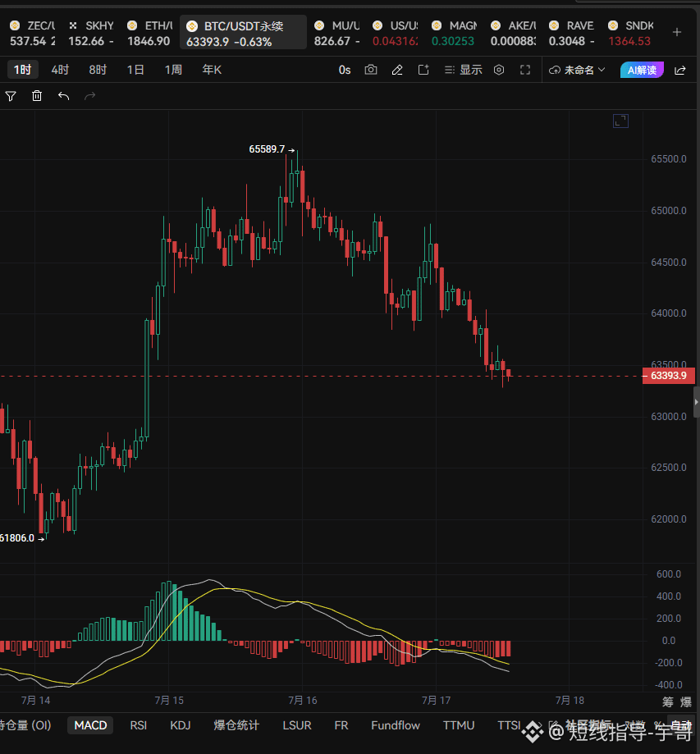700x754 pixels.
Task: Click the 0s timer indicator
Action: pyautogui.click(x=345, y=71)
